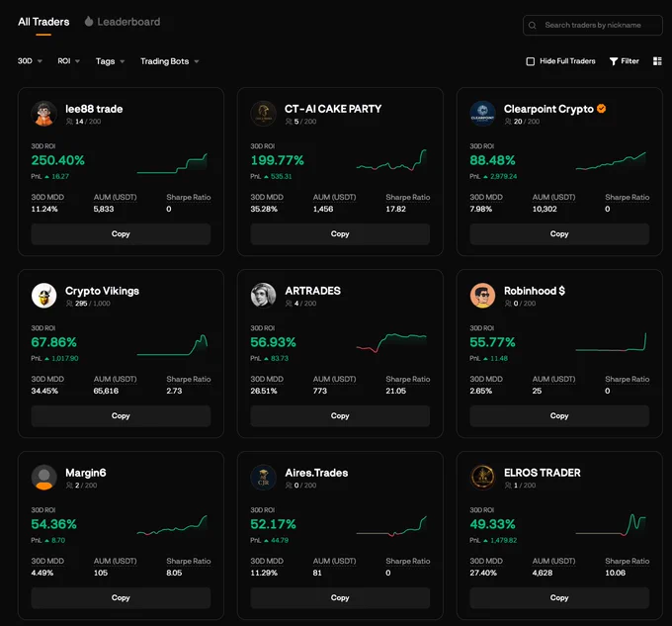Screen dimensions: 672x626
Task: Copy the ELROS TRADER trader
Action: (x=559, y=597)
